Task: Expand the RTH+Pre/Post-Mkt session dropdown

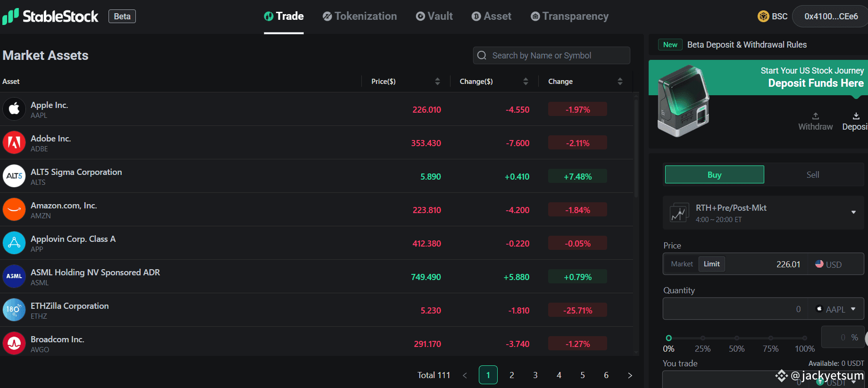Action: tap(763, 213)
